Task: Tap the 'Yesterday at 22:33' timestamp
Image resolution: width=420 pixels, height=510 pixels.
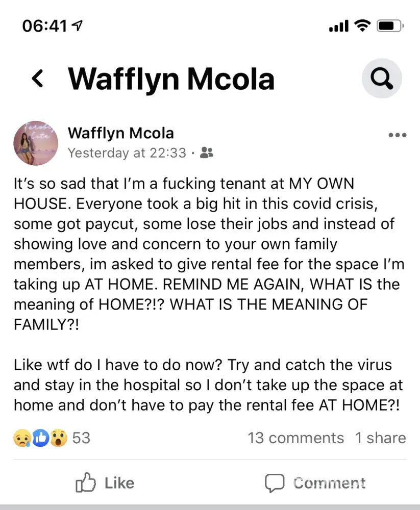Action: coord(127,152)
